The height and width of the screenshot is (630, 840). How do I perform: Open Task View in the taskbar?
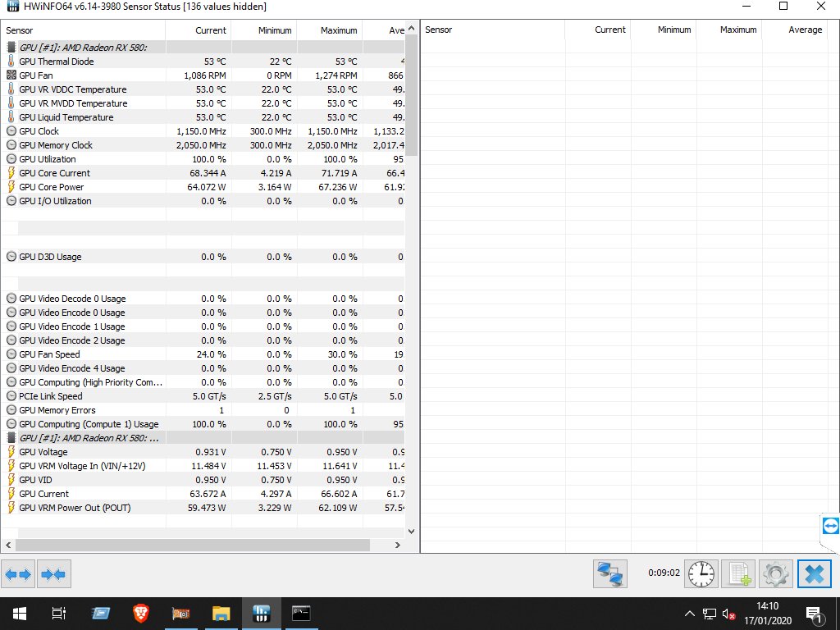(x=59, y=613)
